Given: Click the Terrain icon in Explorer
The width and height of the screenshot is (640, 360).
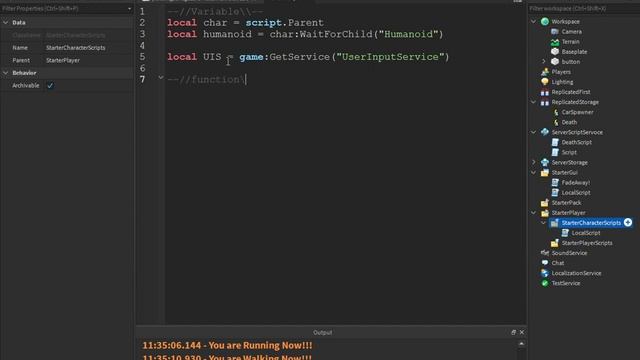Looking at the screenshot, I should (x=555, y=42).
